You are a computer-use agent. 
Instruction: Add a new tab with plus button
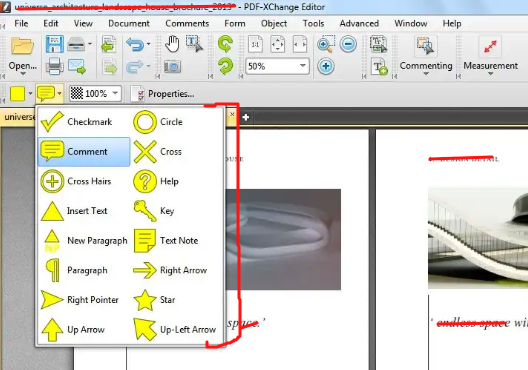246,117
